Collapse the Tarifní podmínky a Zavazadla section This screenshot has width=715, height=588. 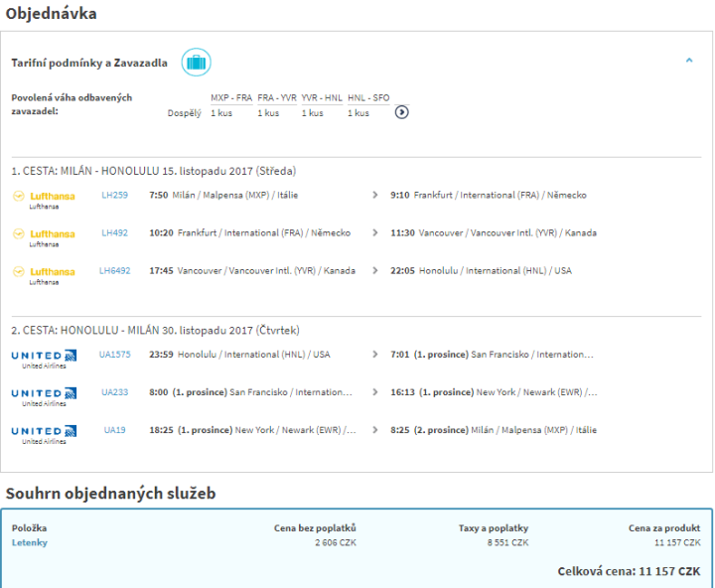point(689,62)
